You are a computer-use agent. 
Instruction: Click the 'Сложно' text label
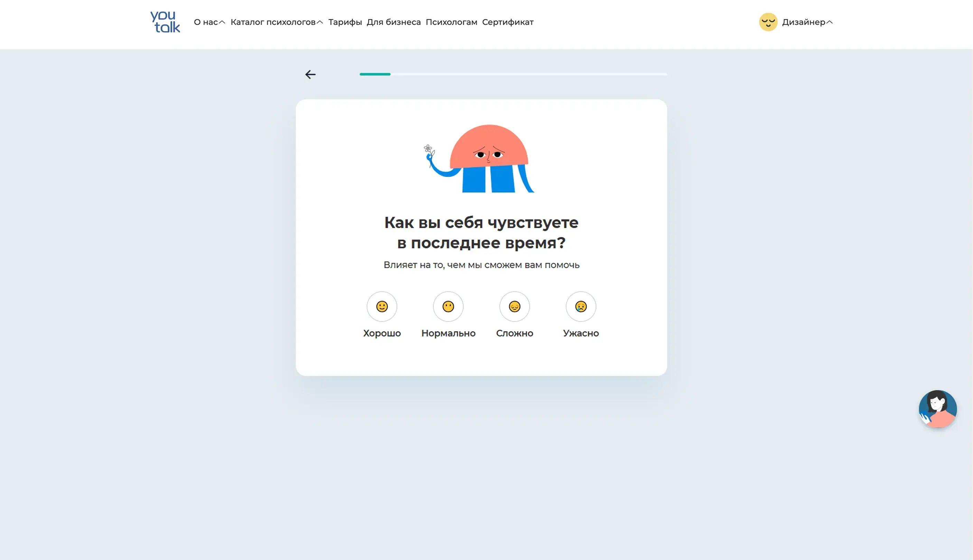514,333
